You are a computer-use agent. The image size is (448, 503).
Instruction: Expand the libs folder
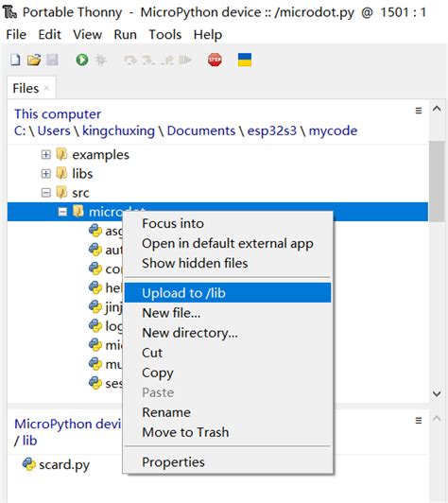(x=46, y=174)
